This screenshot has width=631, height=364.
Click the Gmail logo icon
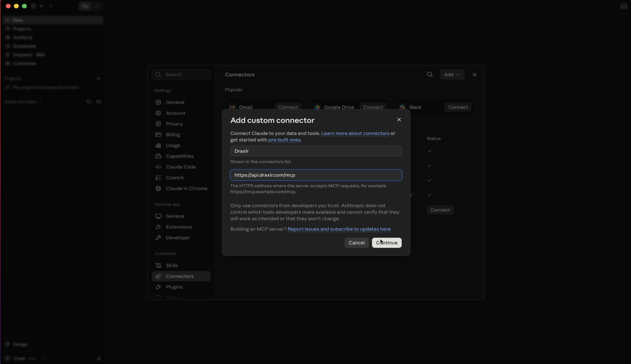(x=232, y=107)
